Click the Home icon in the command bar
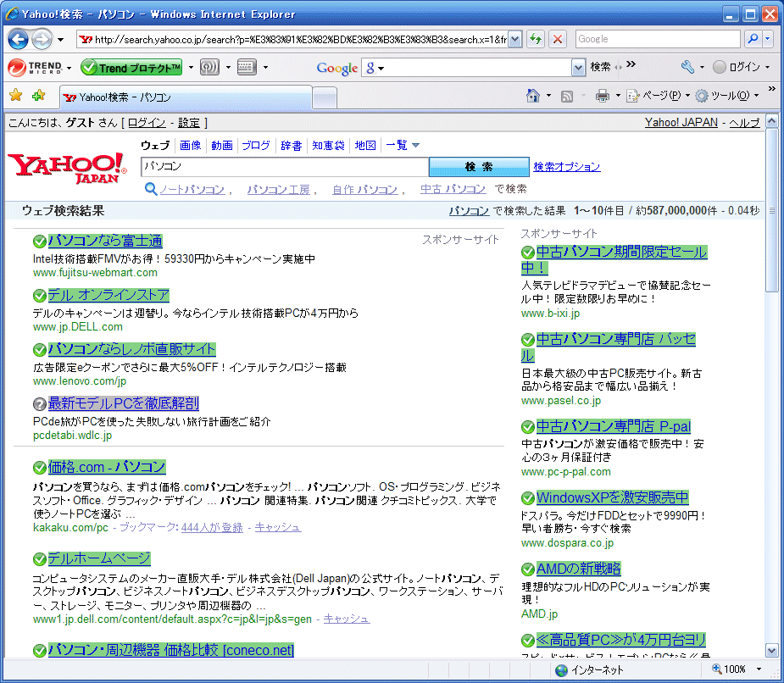Screen dimensions: 784x683 (x=533, y=96)
